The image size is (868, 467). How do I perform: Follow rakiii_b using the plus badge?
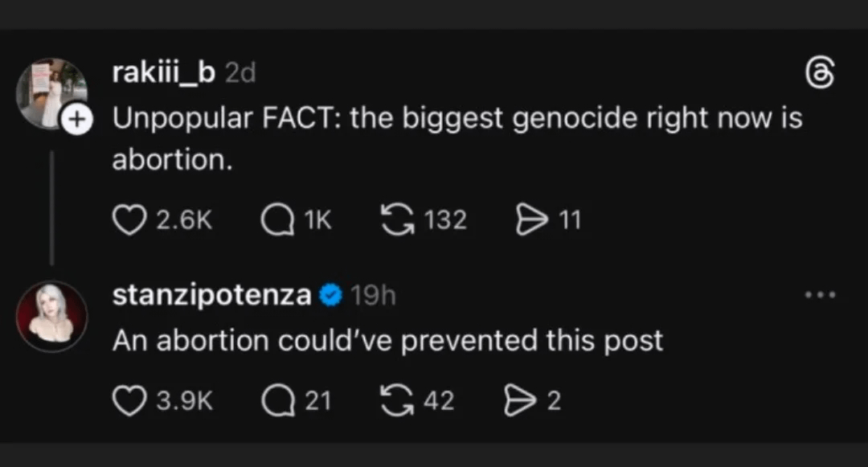pyautogui.click(x=75, y=121)
